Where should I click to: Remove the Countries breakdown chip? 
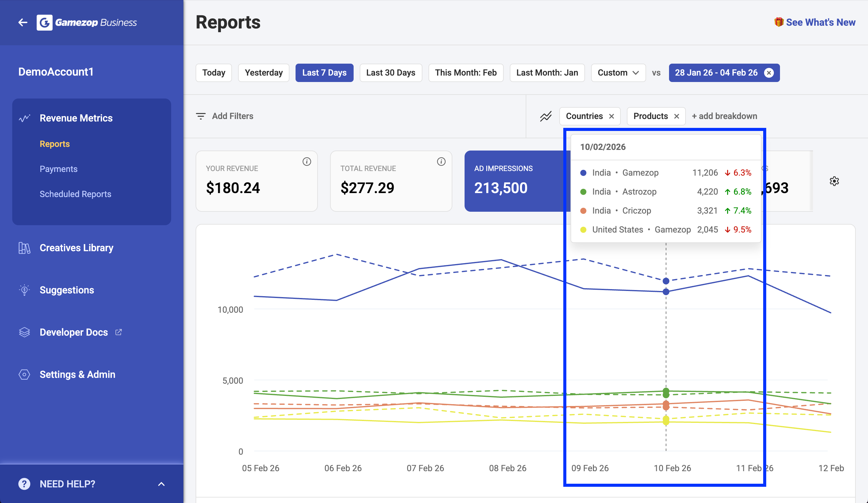coord(611,116)
